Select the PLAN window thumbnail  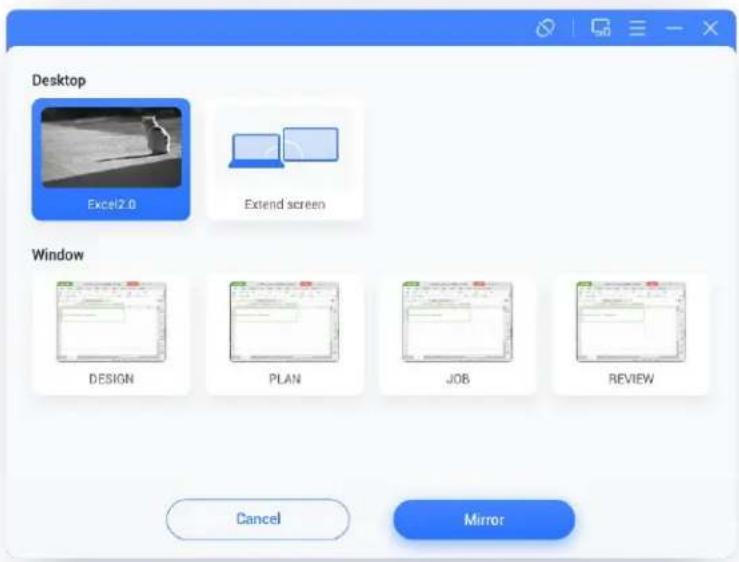(x=285, y=334)
